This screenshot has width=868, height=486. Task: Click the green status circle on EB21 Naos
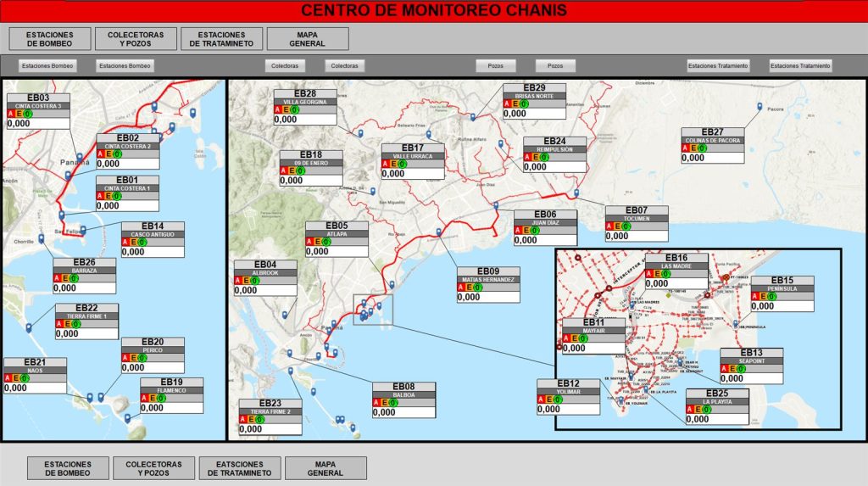[x=25, y=378]
